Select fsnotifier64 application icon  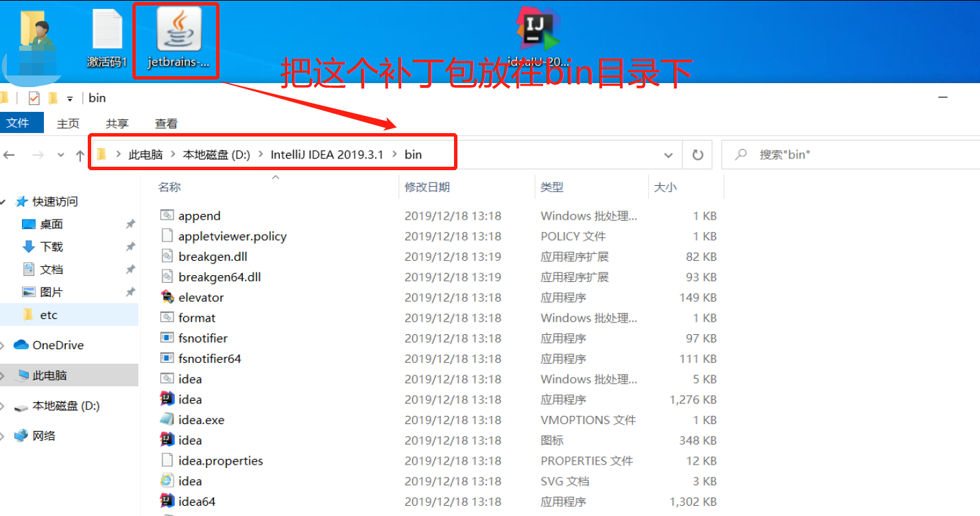pos(167,358)
